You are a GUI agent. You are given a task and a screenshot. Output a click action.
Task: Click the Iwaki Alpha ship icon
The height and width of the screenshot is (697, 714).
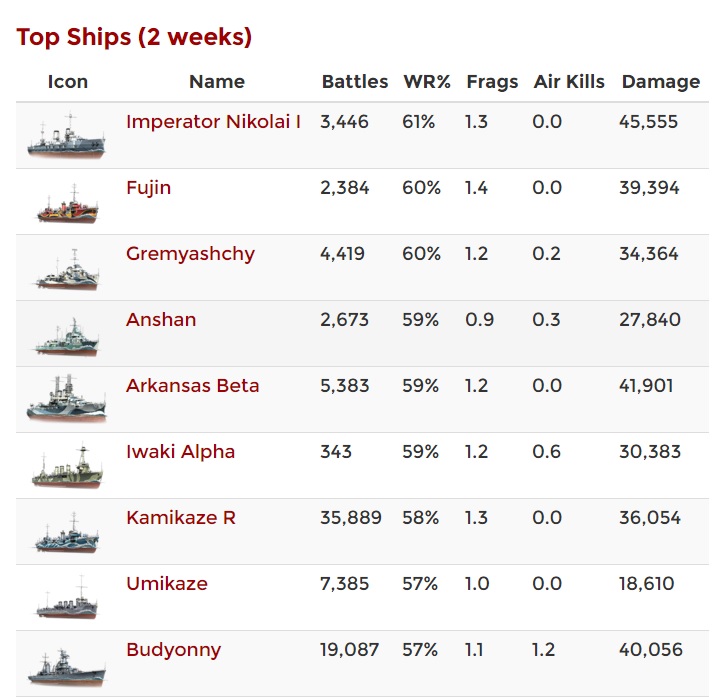[x=66, y=467]
